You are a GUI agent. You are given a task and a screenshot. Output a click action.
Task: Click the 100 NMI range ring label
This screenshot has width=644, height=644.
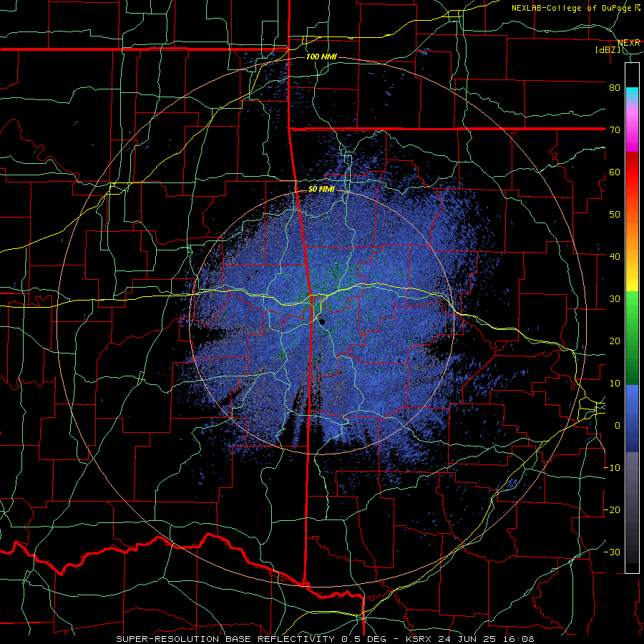[x=321, y=57]
